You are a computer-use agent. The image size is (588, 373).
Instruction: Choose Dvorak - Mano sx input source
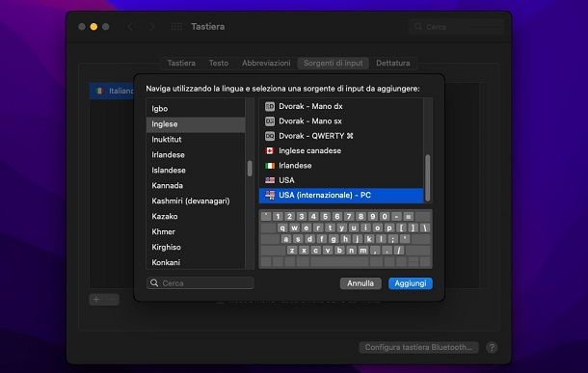[341, 121]
